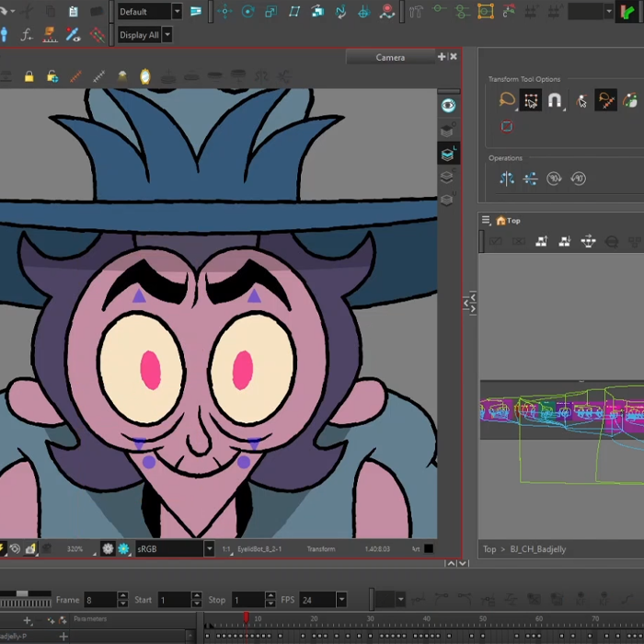Click the enter group downward icon in Node View

coord(565,241)
